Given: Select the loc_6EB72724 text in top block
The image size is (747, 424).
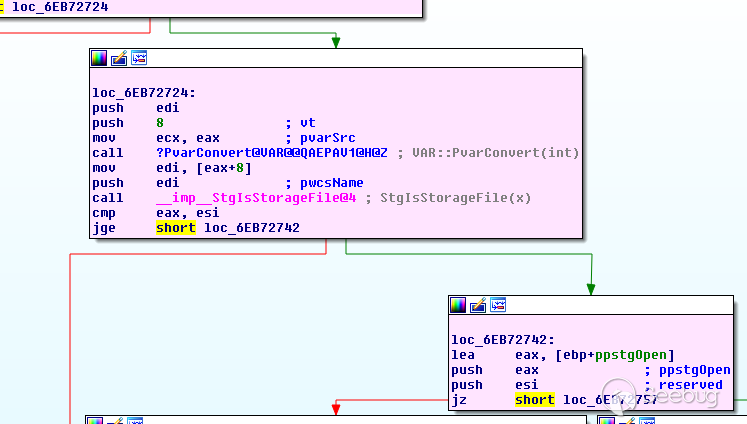Looking at the screenshot, I should click(x=60, y=7).
